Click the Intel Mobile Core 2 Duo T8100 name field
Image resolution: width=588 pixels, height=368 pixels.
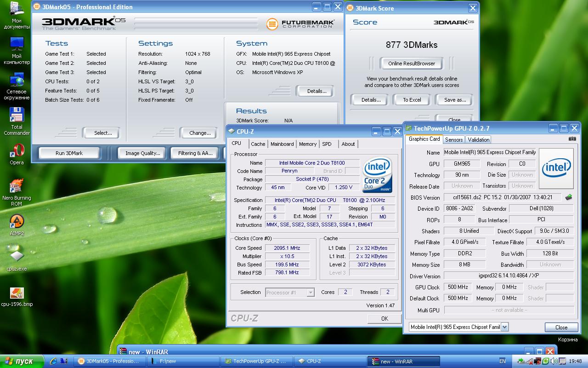[312, 163]
